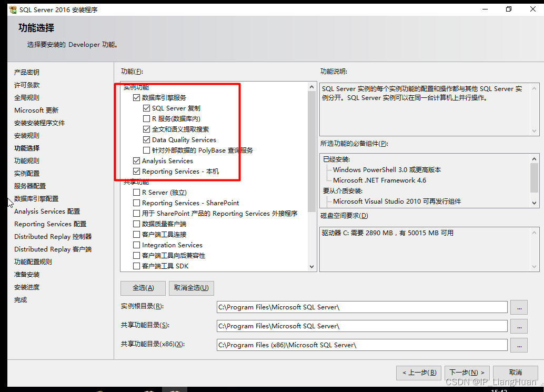
Task: Click the 全选(A) button
Action: (143, 288)
